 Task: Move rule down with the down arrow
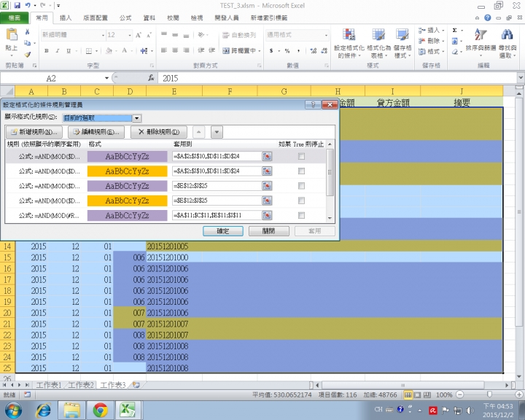point(217,132)
